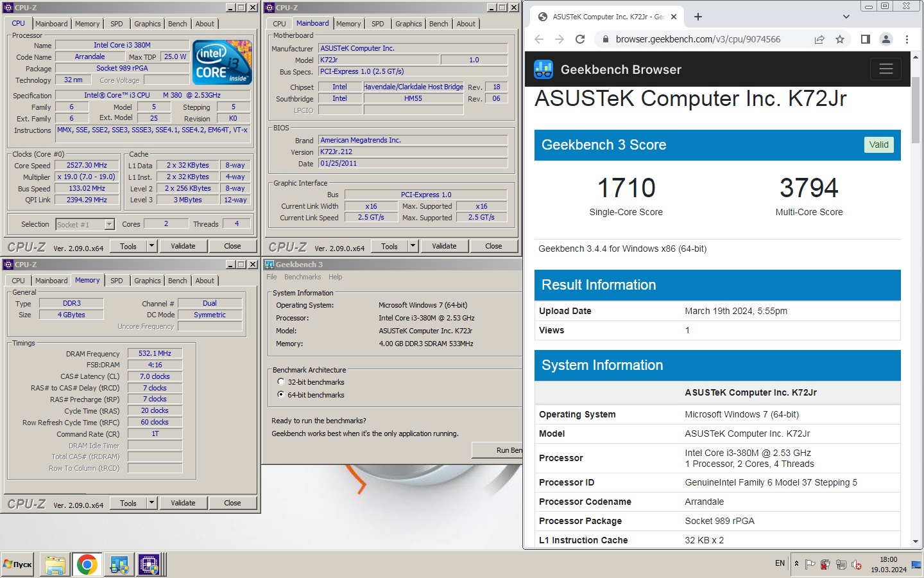Open a new Chrome tab
Image resolution: width=924 pixels, height=578 pixels.
pos(698,17)
